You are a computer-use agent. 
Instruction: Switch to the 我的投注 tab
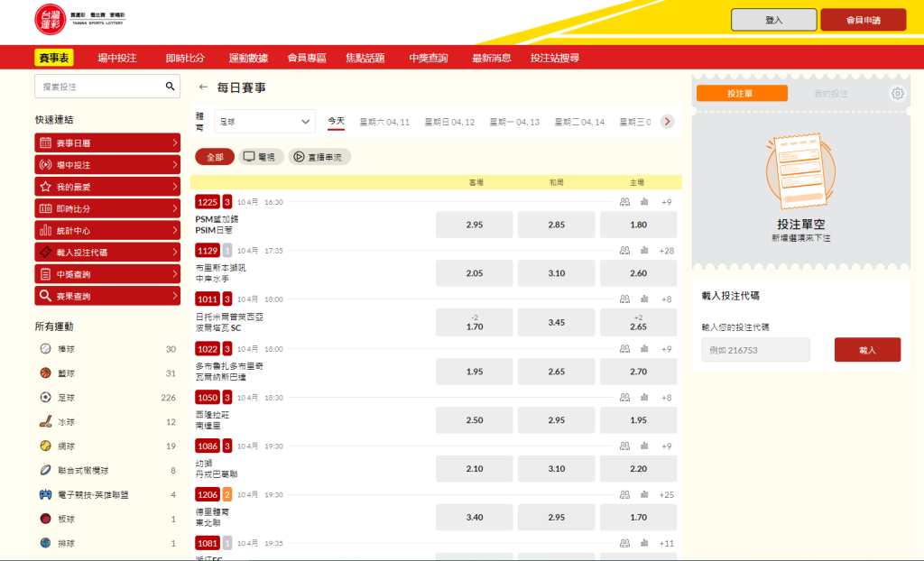(x=831, y=94)
